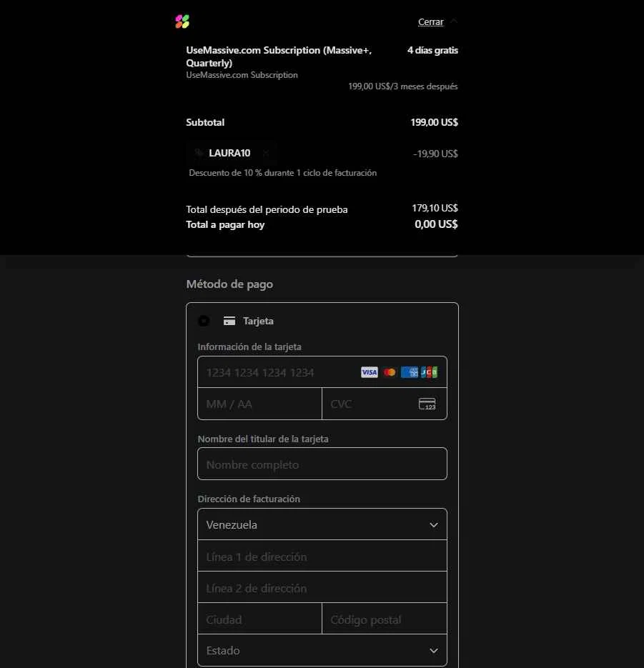Click the 0,00 US$ amount due today
Viewport: 644px width, 668px height.
tap(436, 224)
